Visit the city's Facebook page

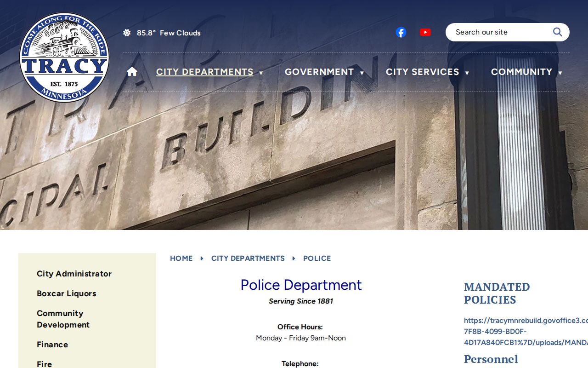point(401,32)
